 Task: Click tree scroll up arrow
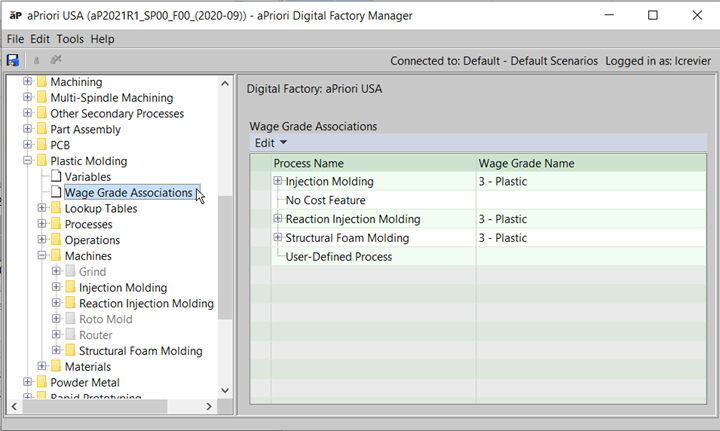pyautogui.click(x=225, y=84)
